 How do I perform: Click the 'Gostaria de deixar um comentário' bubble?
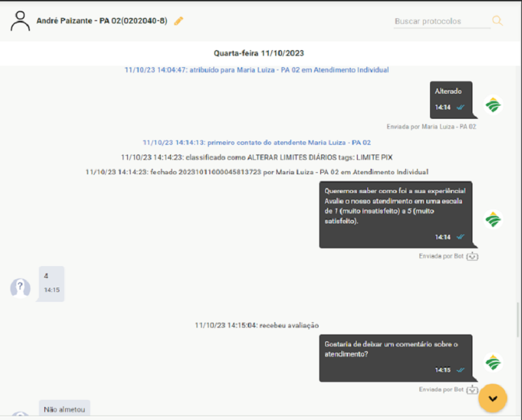tap(395, 357)
